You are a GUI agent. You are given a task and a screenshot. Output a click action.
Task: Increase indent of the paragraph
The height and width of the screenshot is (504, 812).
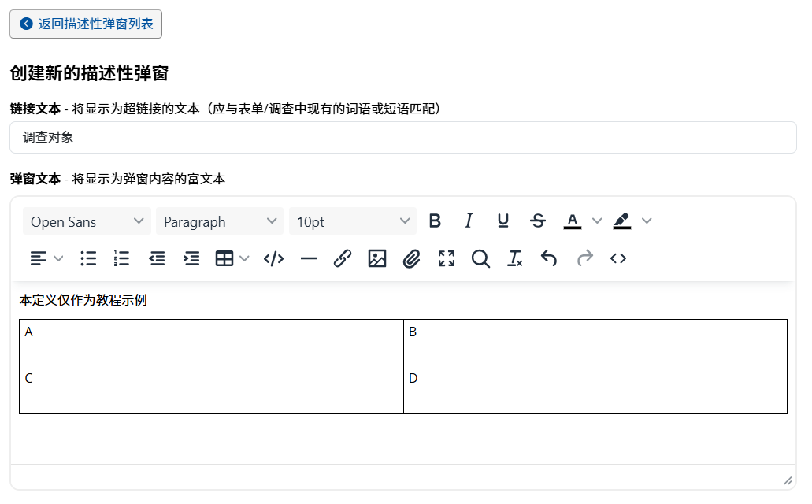[191, 258]
